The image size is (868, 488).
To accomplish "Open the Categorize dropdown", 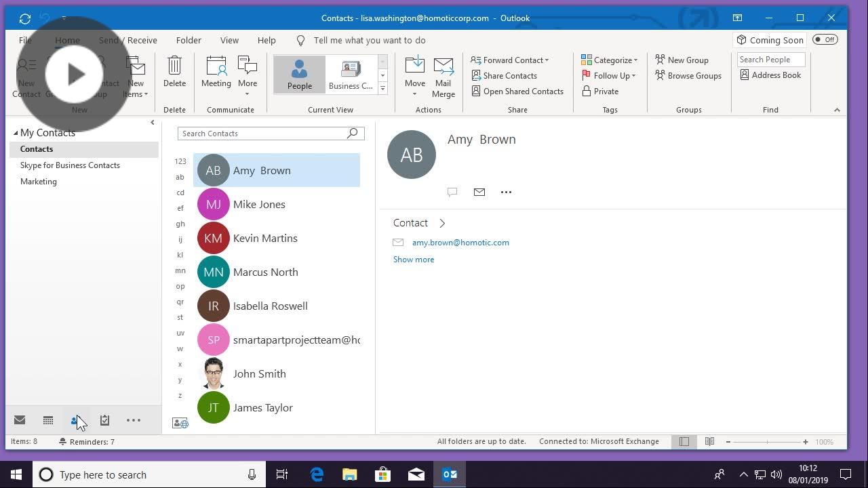I will (x=610, y=60).
